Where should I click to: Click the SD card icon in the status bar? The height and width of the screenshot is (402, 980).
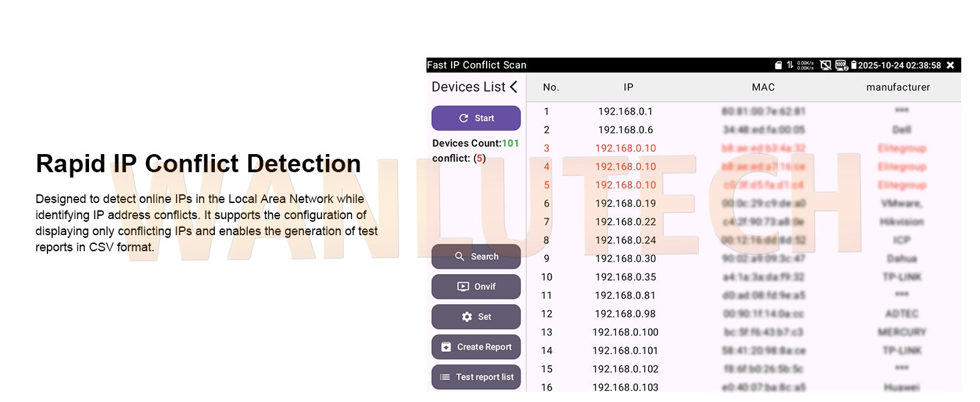point(778,65)
